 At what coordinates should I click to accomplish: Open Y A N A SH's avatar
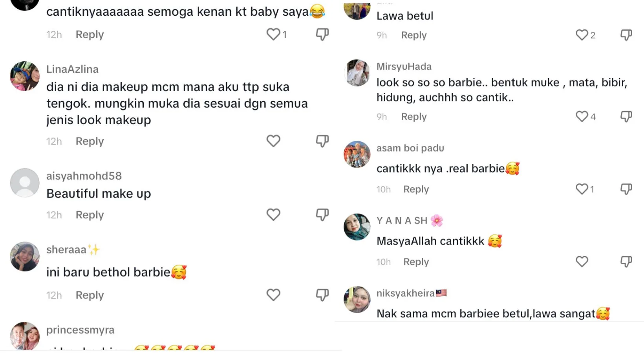[x=357, y=227]
